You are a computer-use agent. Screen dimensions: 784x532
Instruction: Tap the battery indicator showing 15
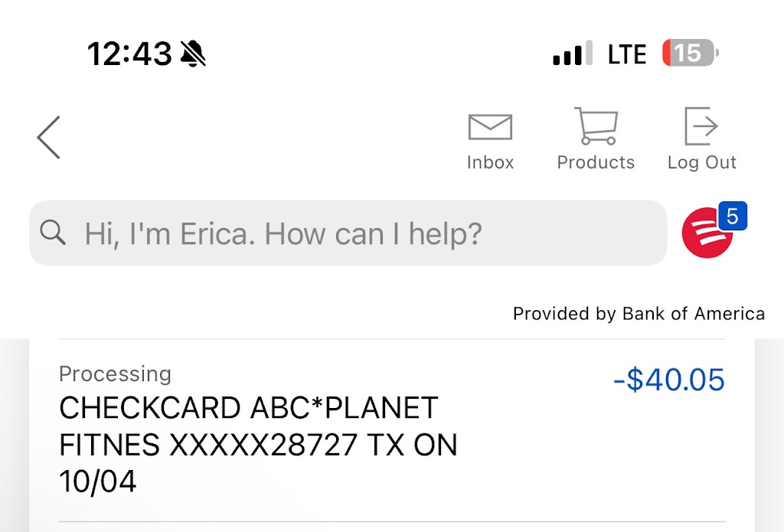pyautogui.click(x=690, y=54)
